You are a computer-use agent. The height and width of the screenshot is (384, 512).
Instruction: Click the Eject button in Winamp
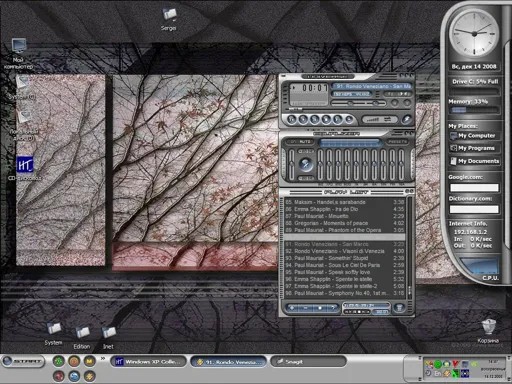[349, 119]
